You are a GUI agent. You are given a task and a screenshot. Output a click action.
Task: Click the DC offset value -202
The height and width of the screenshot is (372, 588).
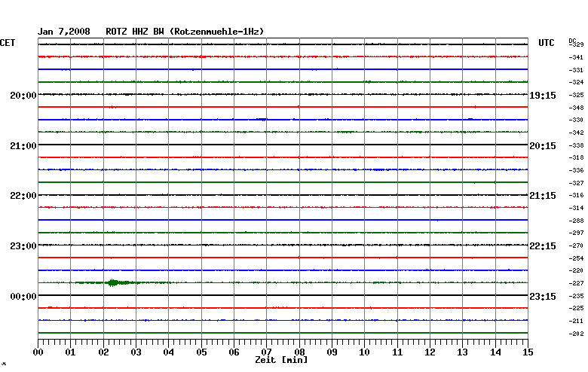(577, 334)
